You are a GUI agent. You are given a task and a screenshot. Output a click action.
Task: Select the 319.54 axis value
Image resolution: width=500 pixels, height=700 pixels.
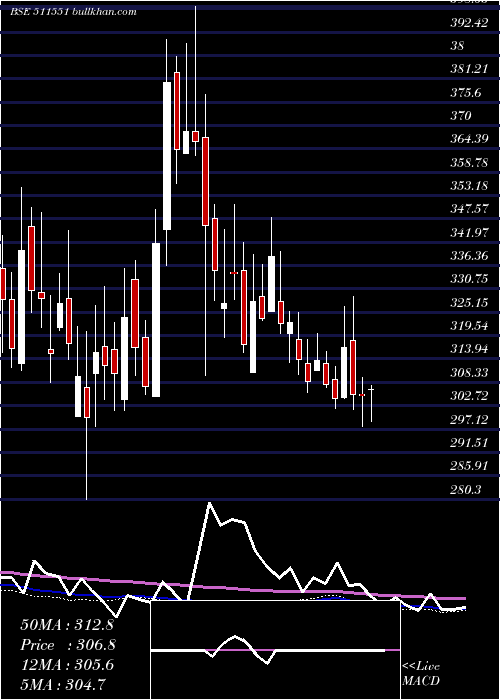469,326
